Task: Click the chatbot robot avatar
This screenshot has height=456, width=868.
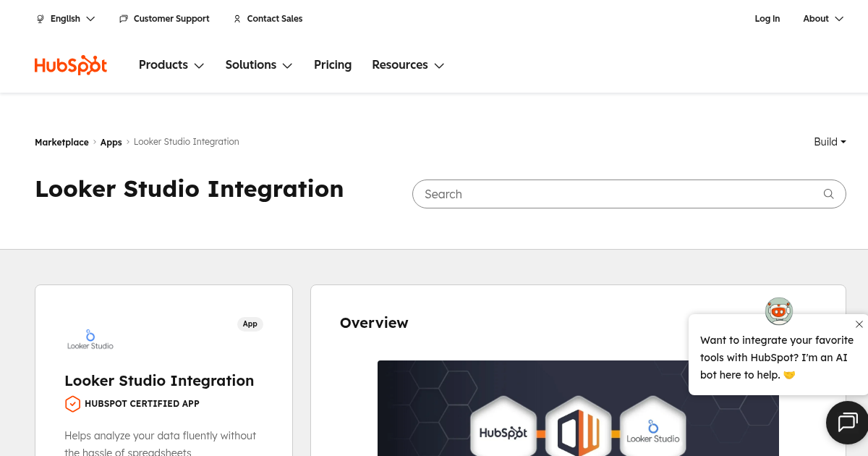Action: click(x=779, y=311)
